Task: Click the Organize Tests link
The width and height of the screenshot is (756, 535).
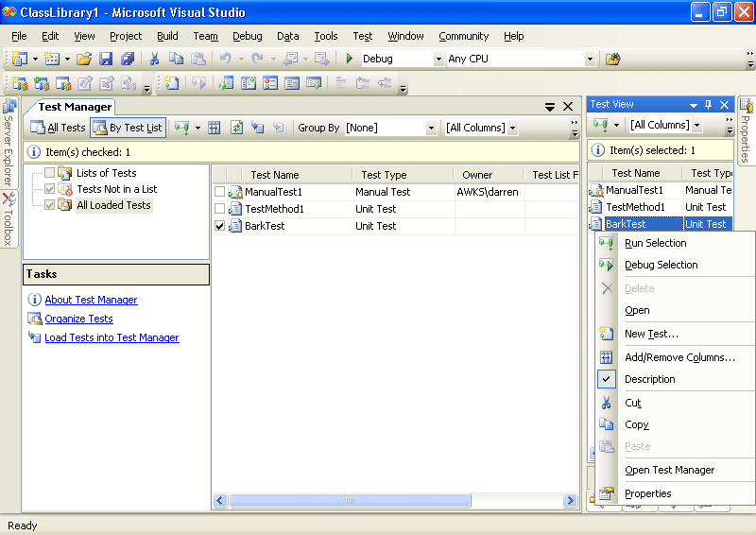Action: coord(78,319)
